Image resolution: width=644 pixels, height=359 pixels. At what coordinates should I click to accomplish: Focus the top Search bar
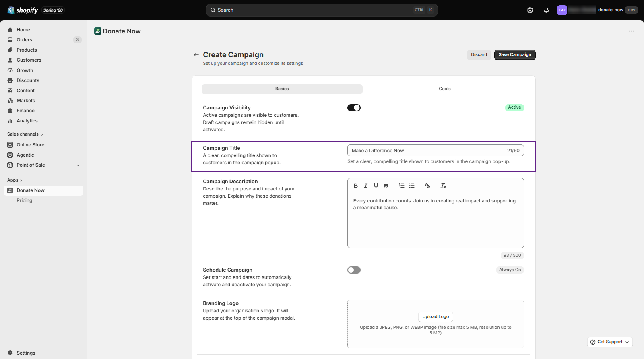322,10
